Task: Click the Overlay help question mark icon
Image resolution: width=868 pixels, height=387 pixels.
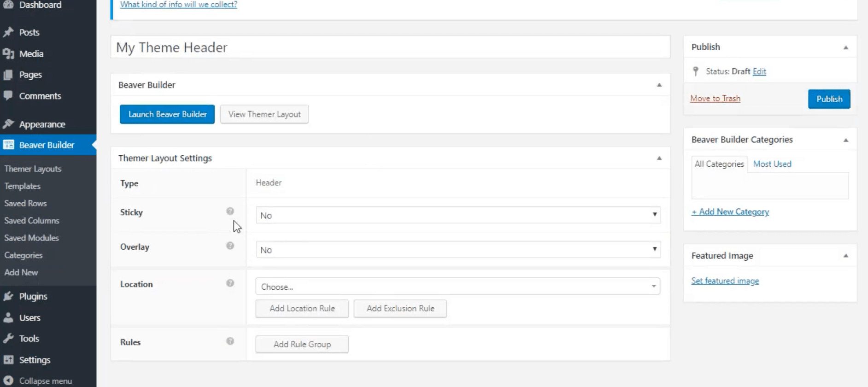Action: pyautogui.click(x=230, y=246)
